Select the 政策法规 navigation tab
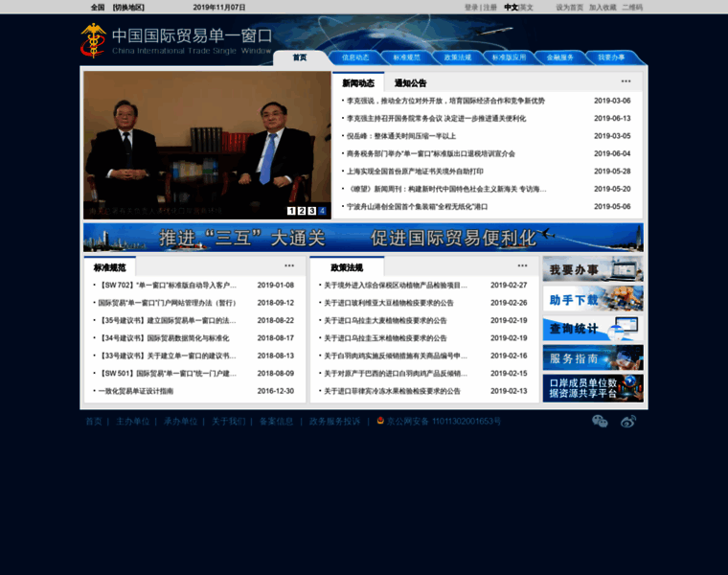Viewport: 728px width, 575px height. [x=457, y=57]
